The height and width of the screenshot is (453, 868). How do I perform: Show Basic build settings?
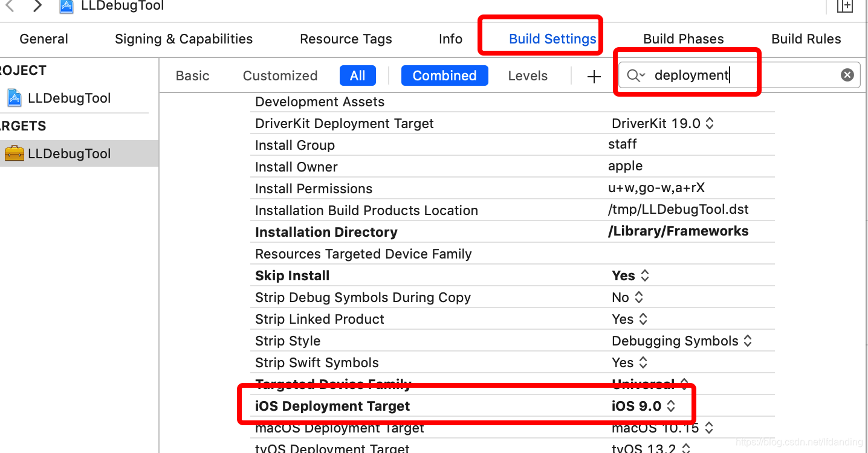tap(193, 75)
